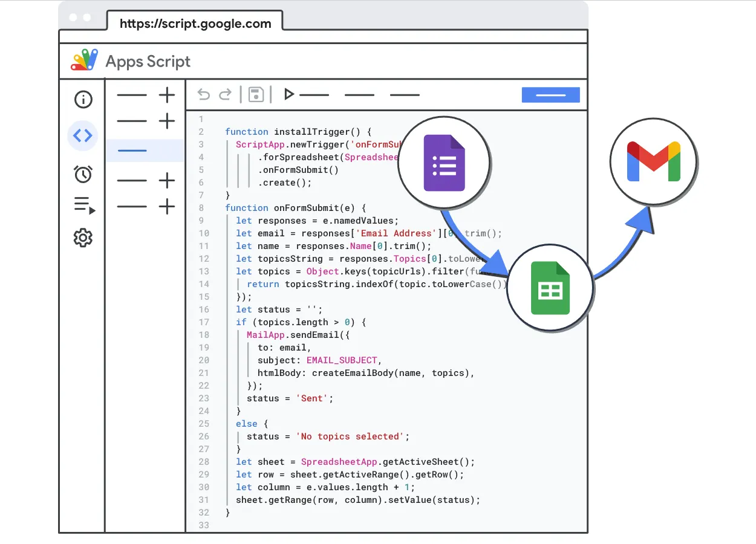Click ".create();" on line 6

[x=285, y=183]
